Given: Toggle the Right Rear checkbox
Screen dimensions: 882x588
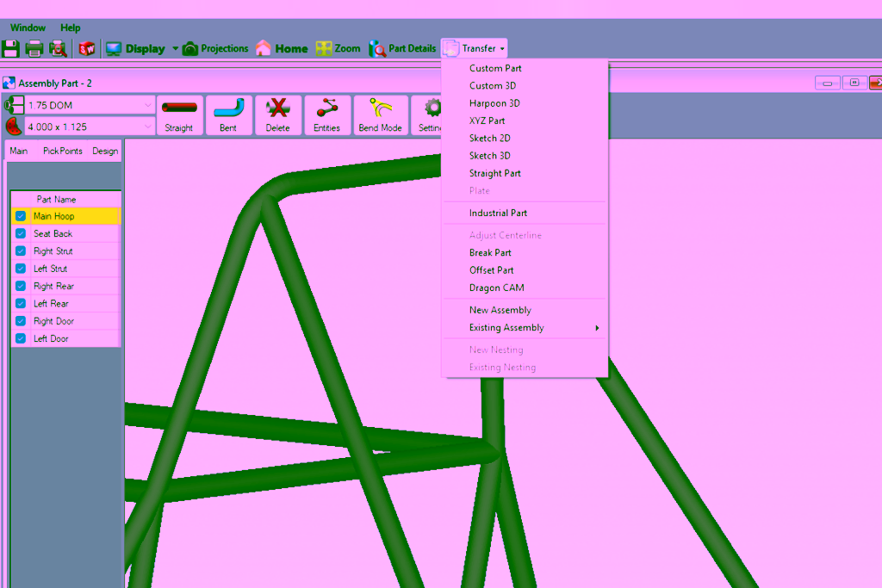Looking at the screenshot, I should pos(21,286).
